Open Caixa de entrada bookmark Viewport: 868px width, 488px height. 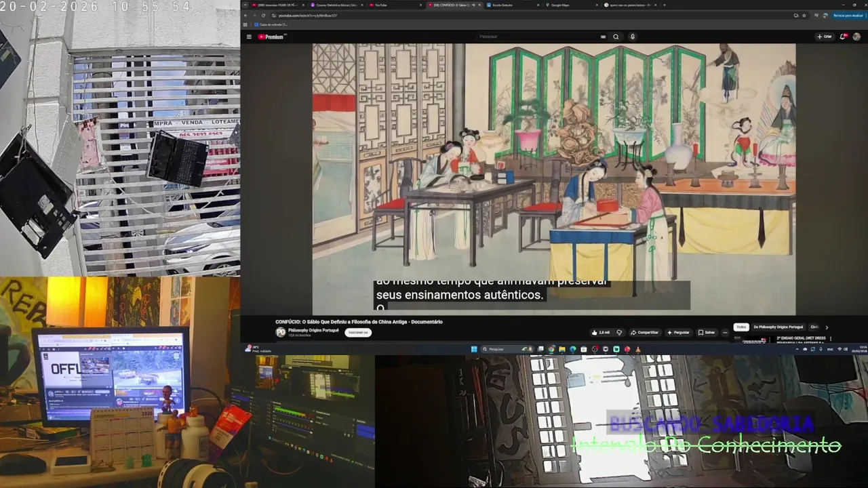coord(271,24)
